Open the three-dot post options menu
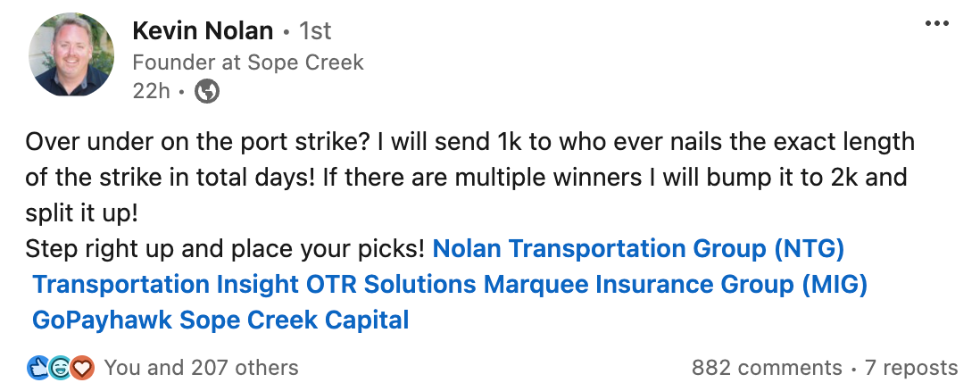This screenshot has width=980, height=391. 937,23
